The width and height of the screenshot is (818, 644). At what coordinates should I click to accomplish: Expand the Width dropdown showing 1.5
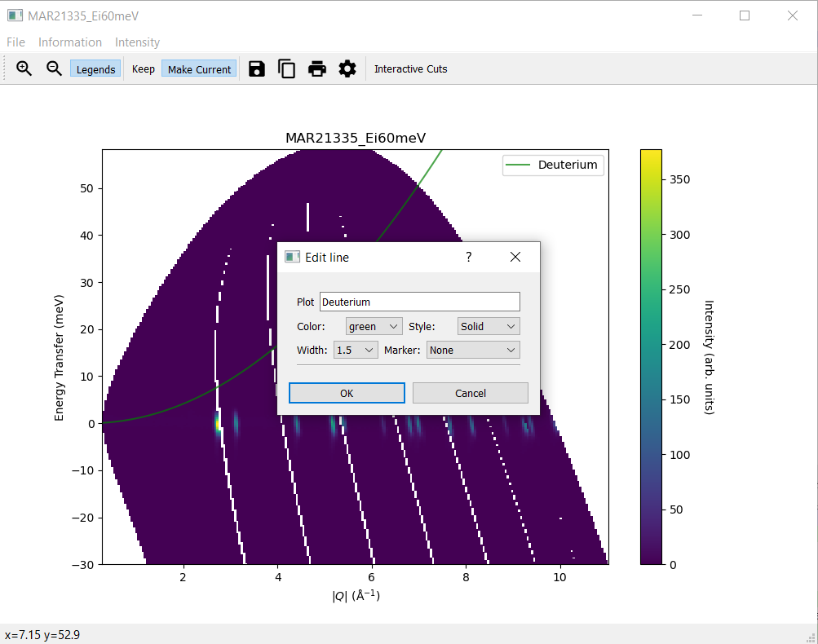tap(356, 350)
